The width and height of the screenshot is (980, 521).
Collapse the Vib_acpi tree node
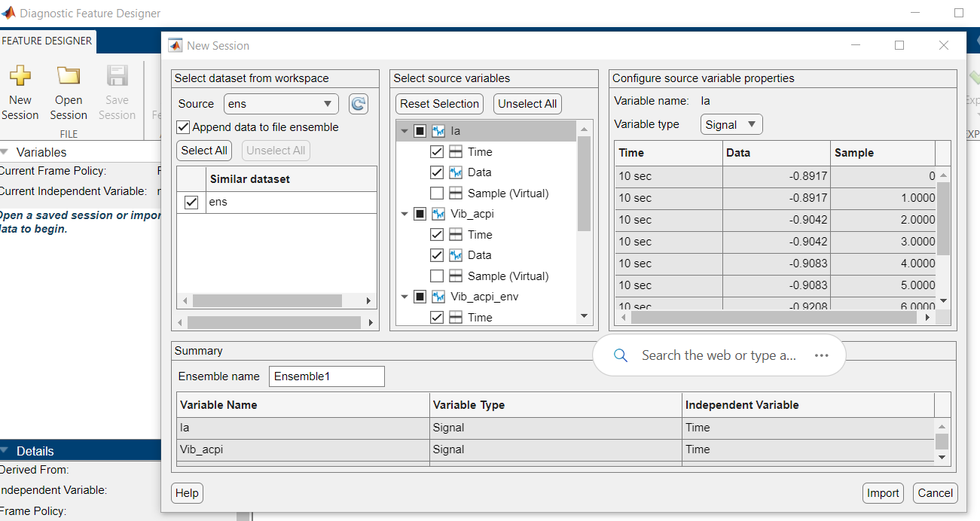[405, 214]
